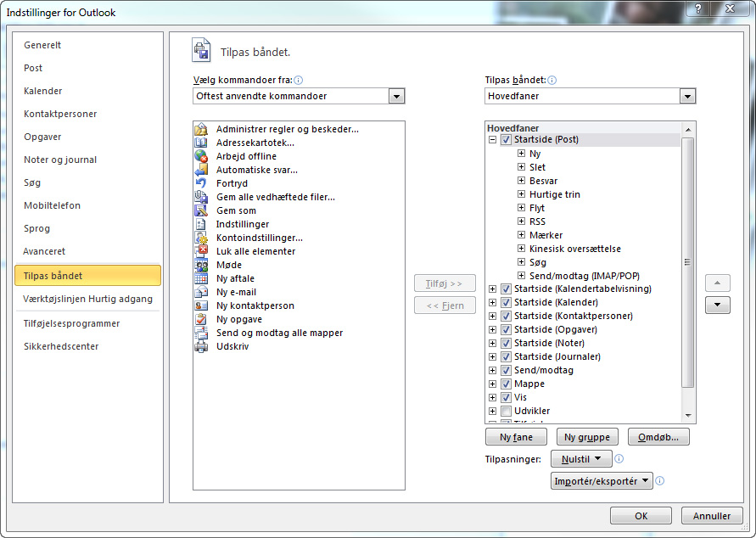Click info icon next to Importér/eksportér
This screenshot has width=756, height=538.
(x=660, y=480)
